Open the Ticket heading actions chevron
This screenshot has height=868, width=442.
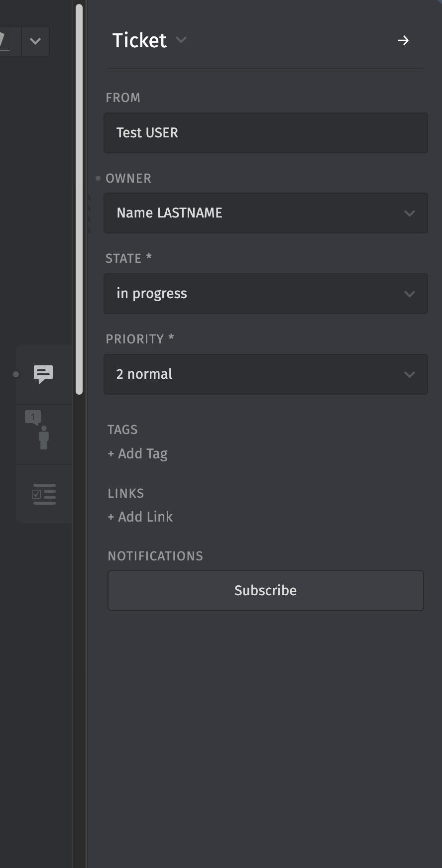click(x=181, y=40)
